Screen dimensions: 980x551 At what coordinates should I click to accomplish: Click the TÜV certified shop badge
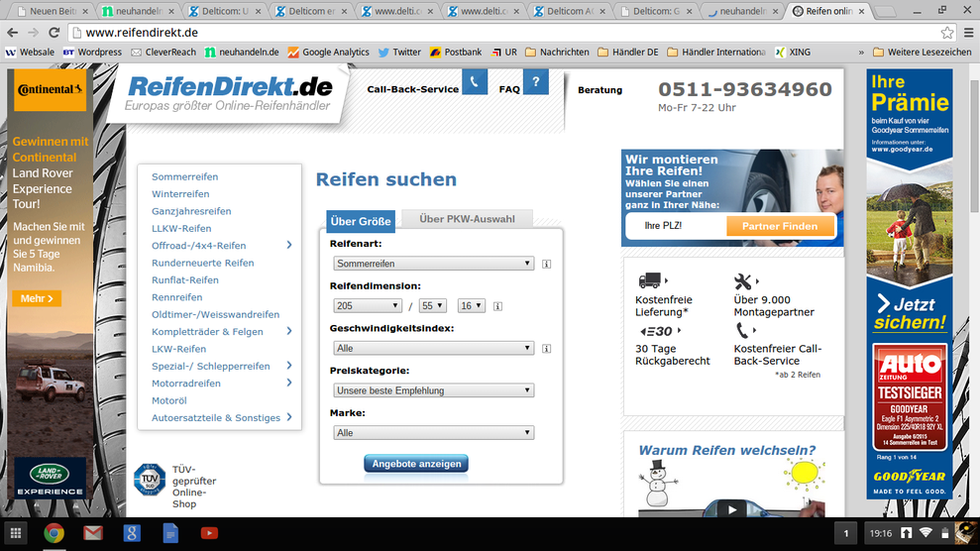click(x=150, y=480)
